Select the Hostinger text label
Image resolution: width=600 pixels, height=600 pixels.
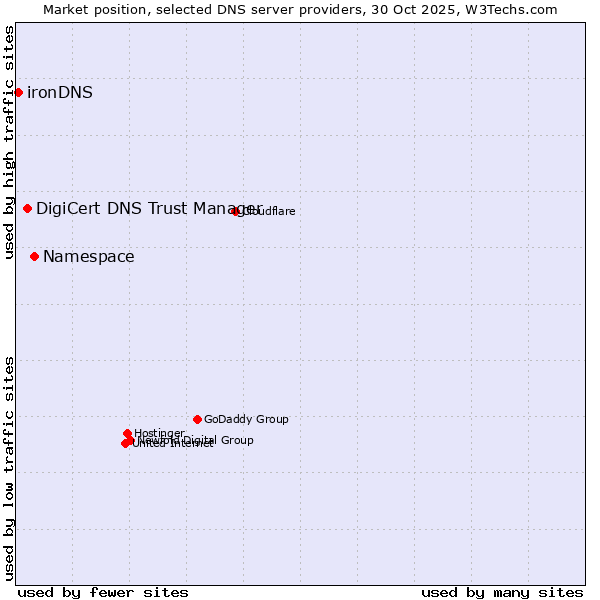click(x=160, y=433)
